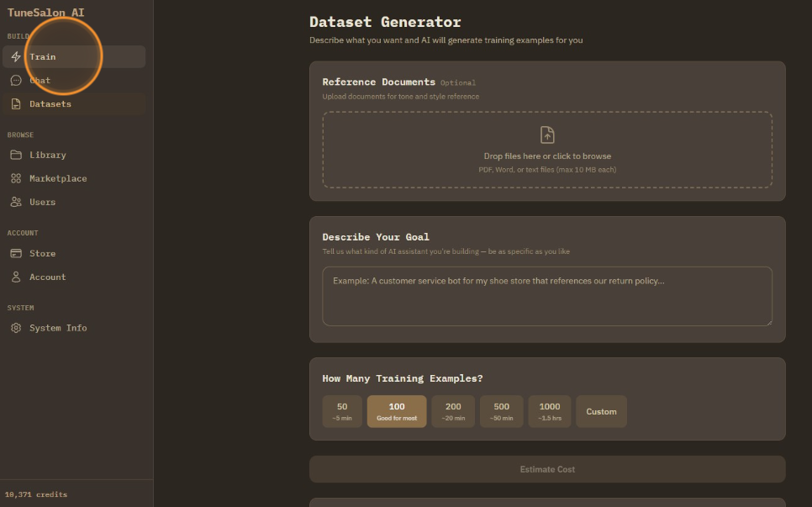Click the Chat speech bubble icon
The height and width of the screenshot is (507, 812).
coord(16,81)
